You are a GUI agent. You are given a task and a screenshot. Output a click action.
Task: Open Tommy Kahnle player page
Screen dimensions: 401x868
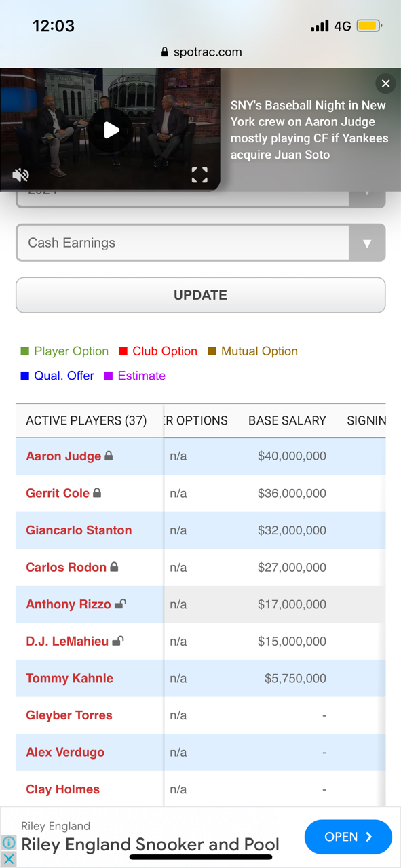tap(69, 678)
